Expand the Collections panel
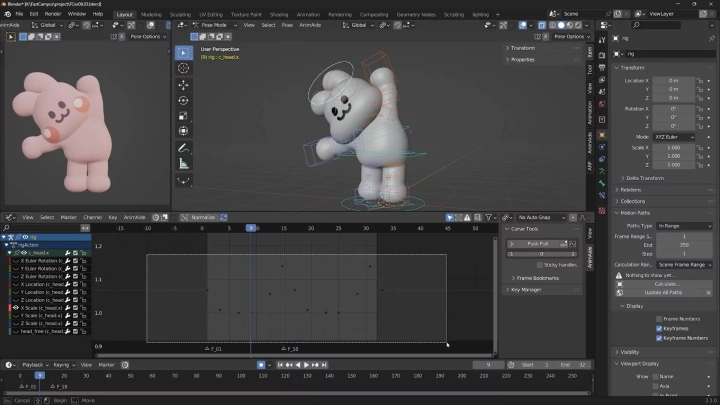720x405 pixels. pyautogui.click(x=632, y=201)
